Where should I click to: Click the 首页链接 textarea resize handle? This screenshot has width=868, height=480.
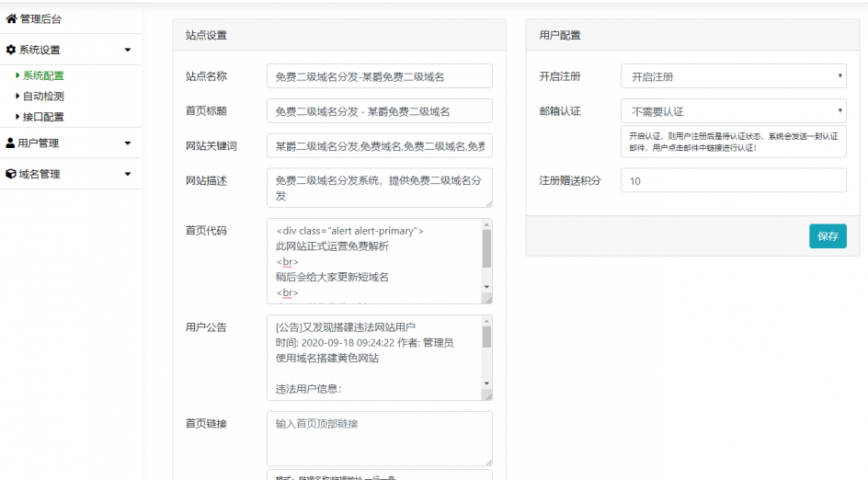pyautogui.click(x=489, y=463)
